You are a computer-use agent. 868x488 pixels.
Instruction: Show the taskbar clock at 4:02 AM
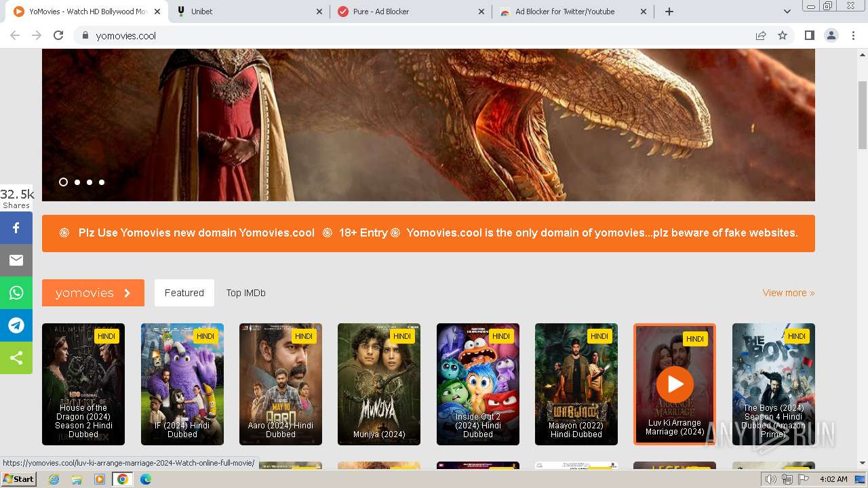pos(833,479)
